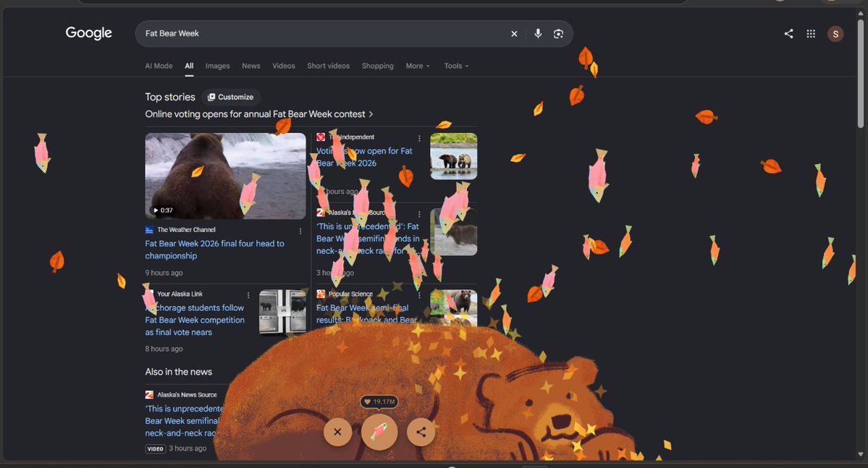Select the All results tab
Viewport: 868px width, 468px height.
coord(190,66)
